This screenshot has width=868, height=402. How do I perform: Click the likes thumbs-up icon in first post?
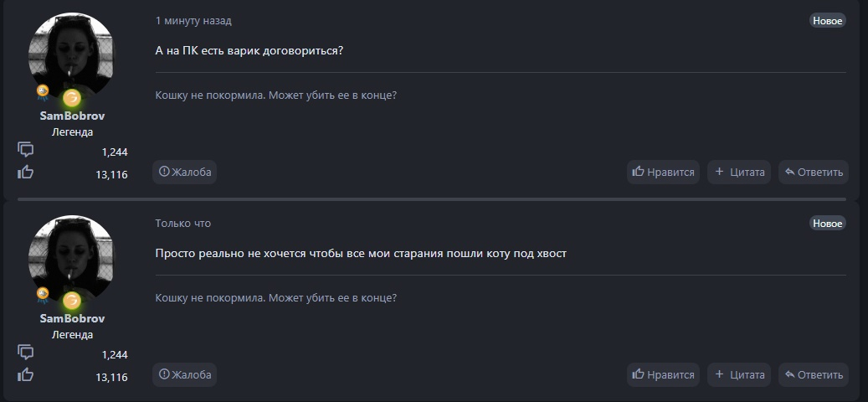26,173
